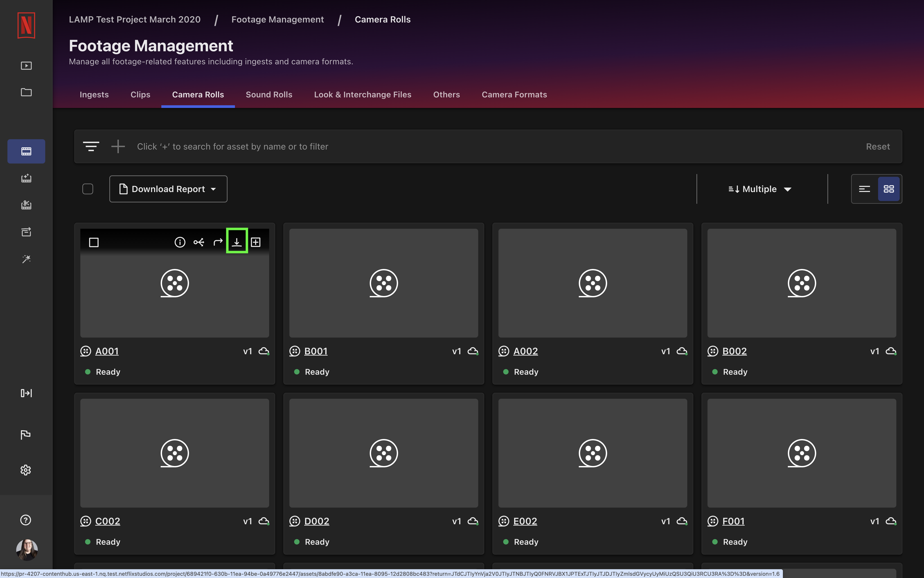Click the plus to add a search filter
This screenshot has height=578, width=924.
118,146
